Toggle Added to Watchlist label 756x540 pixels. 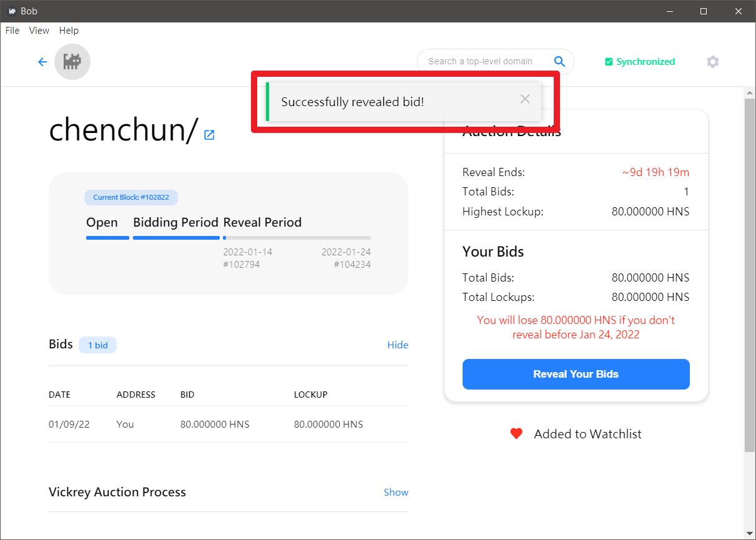587,434
